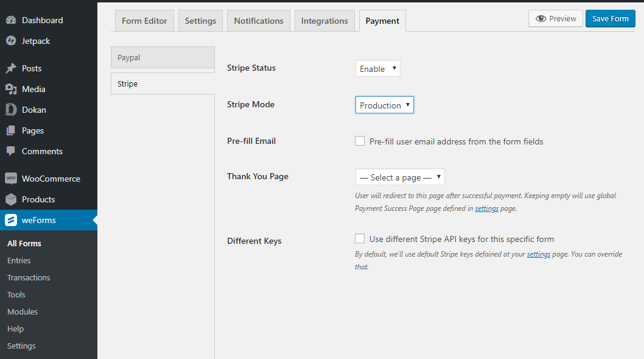
Task: Open Transactions submenu item
Action: tap(29, 277)
